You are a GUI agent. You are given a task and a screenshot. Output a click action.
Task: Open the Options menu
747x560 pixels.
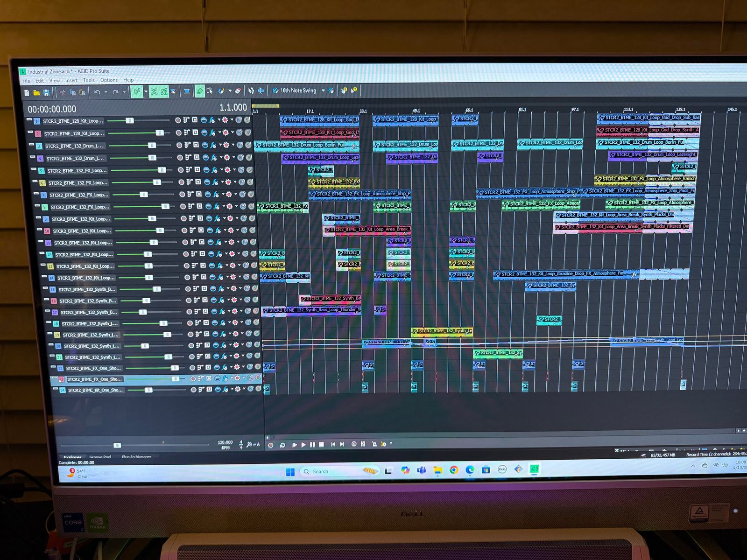[x=109, y=80]
